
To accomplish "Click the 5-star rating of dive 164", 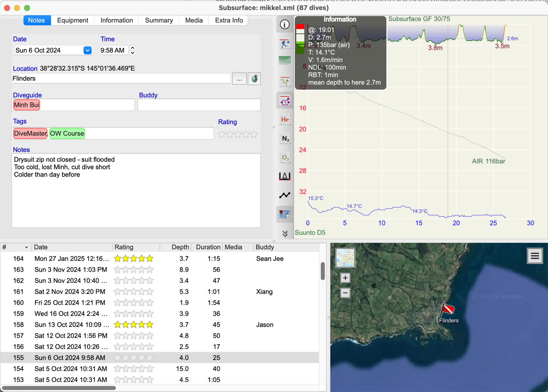I will tap(134, 258).
